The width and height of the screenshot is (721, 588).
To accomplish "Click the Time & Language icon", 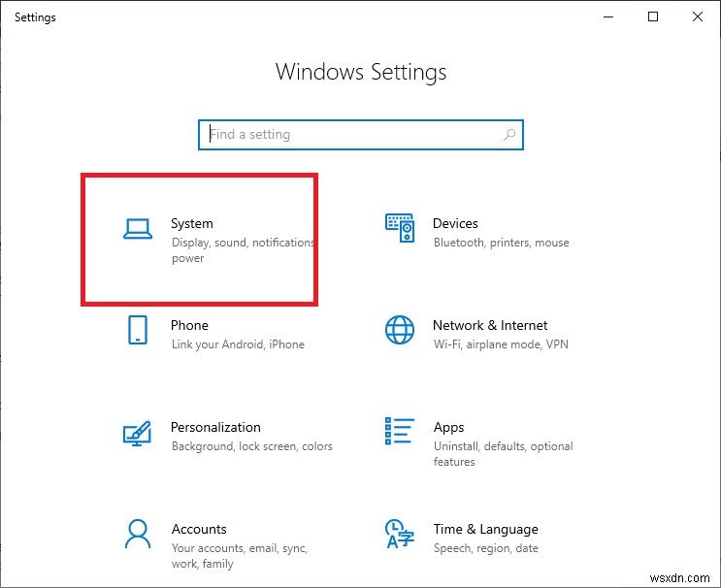I will [399, 534].
